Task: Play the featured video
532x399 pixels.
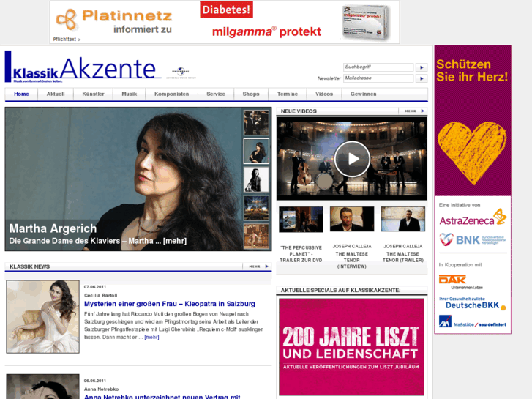Action: click(x=352, y=159)
